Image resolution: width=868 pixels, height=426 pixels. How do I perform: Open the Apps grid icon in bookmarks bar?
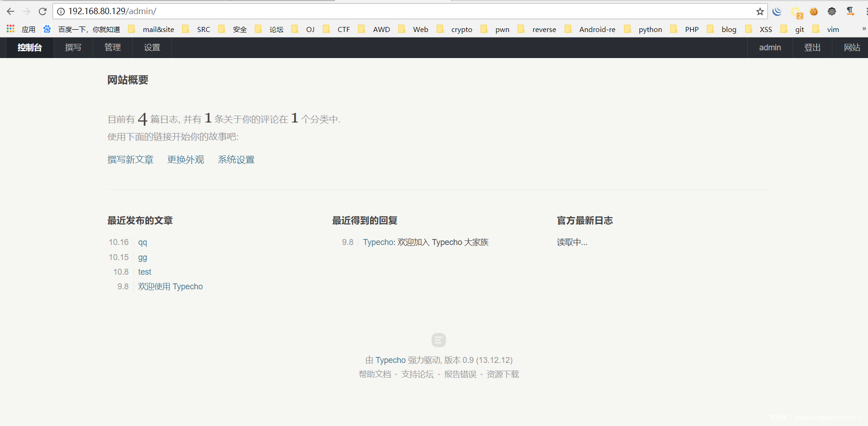coord(11,29)
